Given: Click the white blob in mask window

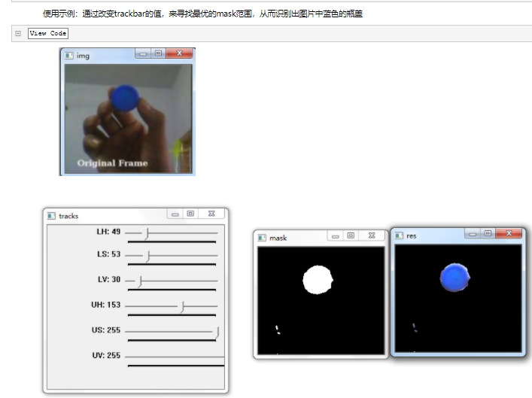Looking at the screenshot, I should pyautogui.click(x=318, y=280).
